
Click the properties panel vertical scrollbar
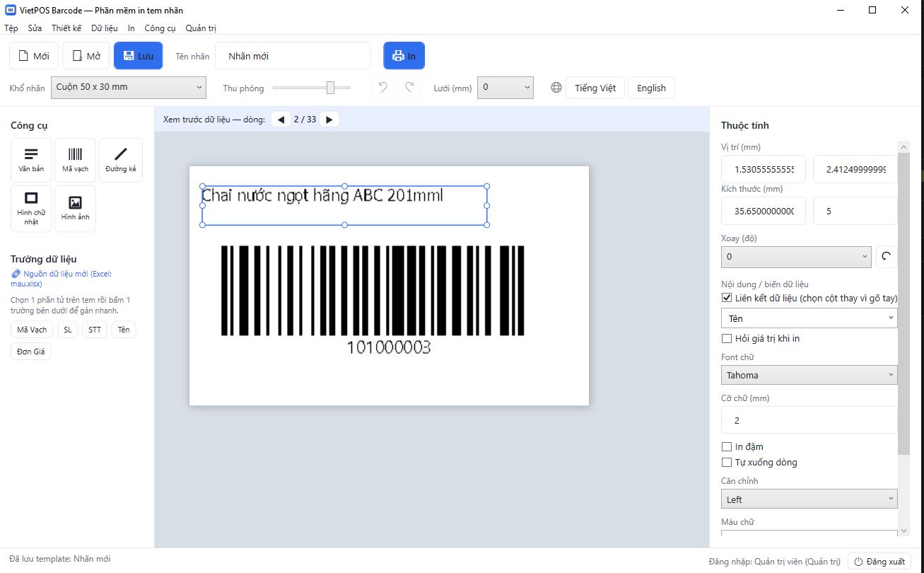pyautogui.click(x=903, y=303)
